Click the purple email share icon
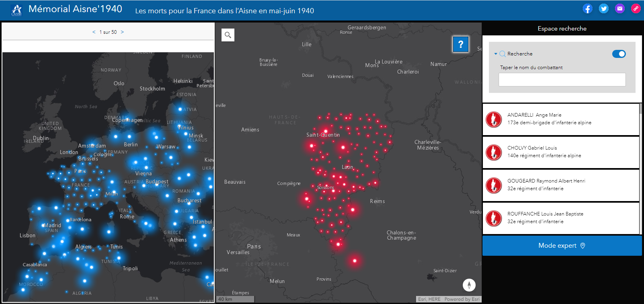 tap(619, 8)
